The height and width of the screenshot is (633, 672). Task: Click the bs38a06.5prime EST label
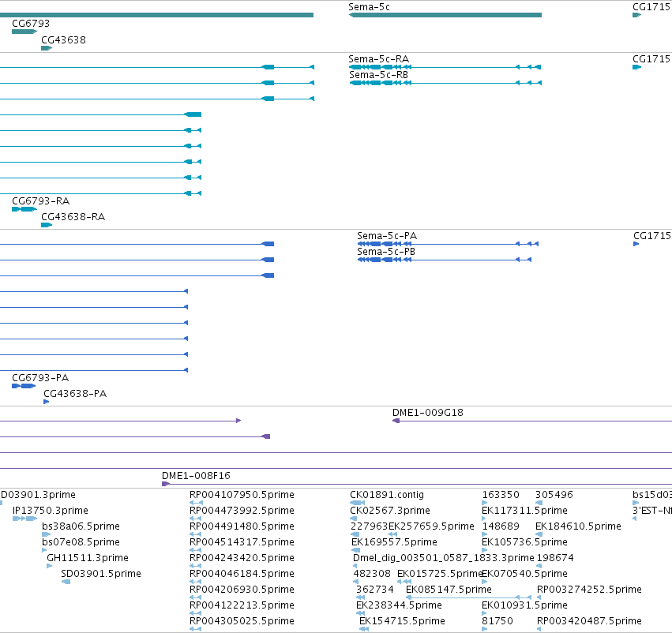(81, 526)
